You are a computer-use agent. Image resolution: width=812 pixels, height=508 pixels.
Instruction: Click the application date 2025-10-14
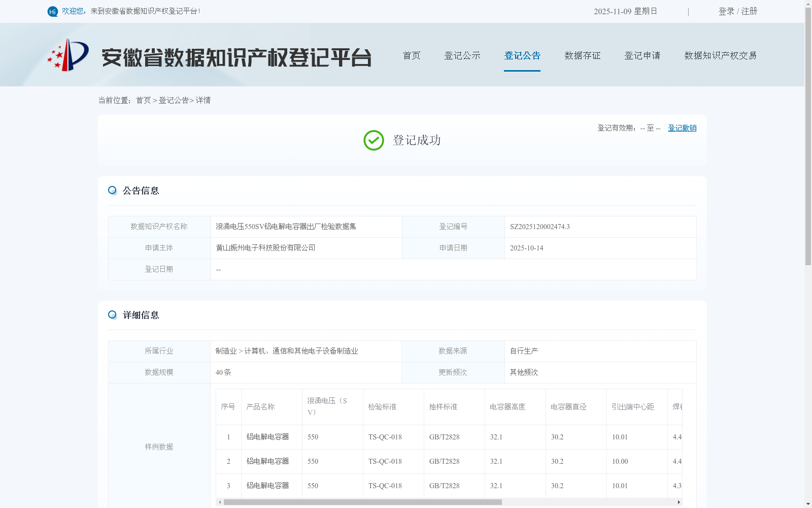tap(527, 248)
